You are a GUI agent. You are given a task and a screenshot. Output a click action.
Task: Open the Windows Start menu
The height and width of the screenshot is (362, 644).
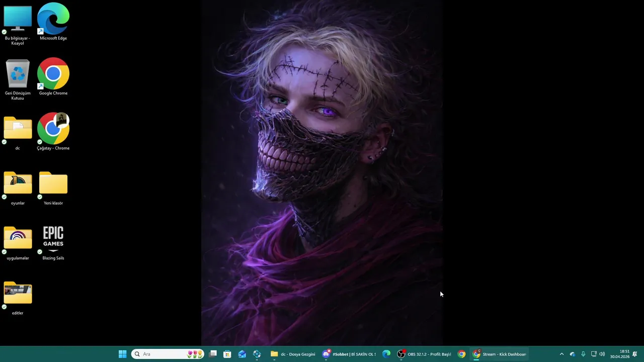coord(122,354)
